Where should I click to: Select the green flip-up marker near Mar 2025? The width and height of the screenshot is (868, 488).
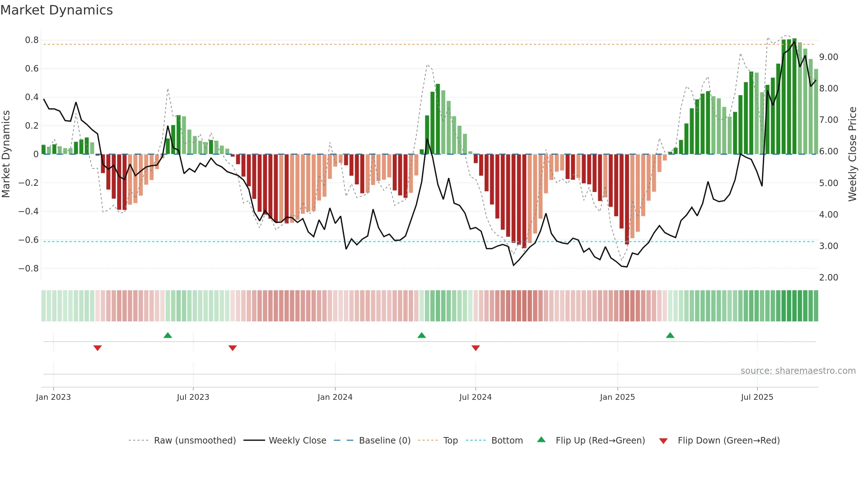click(x=670, y=335)
